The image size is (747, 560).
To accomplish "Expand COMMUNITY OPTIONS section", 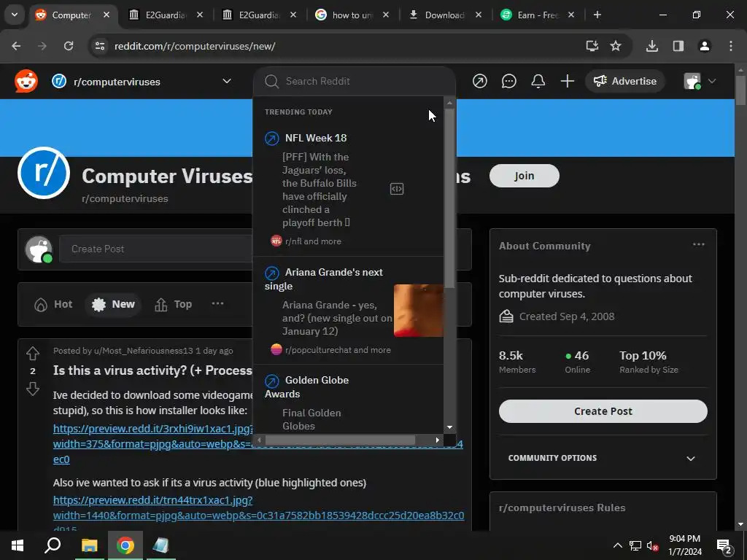I will click(x=603, y=458).
